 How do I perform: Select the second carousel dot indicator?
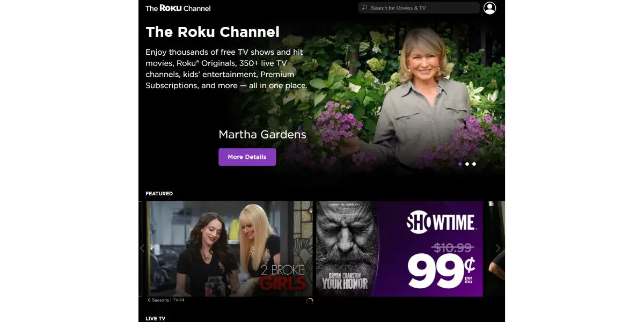(x=467, y=164)
